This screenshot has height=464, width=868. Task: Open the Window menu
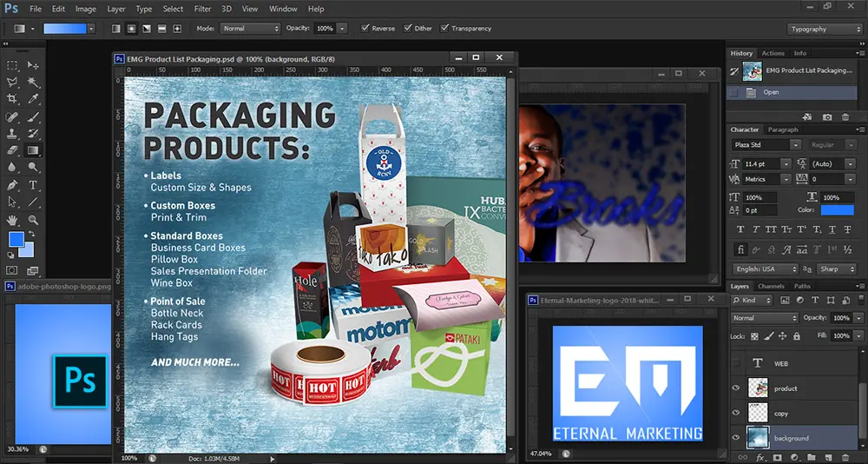coord(283,9)
